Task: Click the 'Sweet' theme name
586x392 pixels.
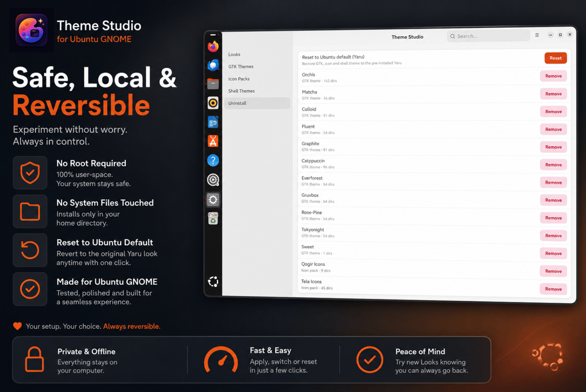Action: pos(307,247)
